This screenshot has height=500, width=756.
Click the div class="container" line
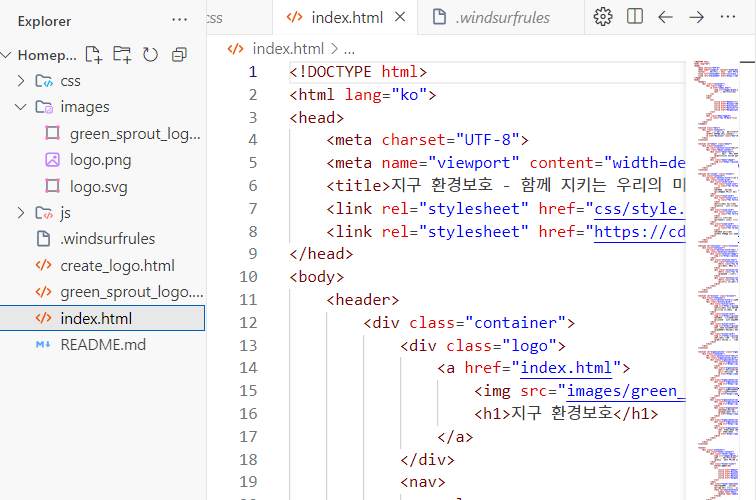[x=469, y=323]
